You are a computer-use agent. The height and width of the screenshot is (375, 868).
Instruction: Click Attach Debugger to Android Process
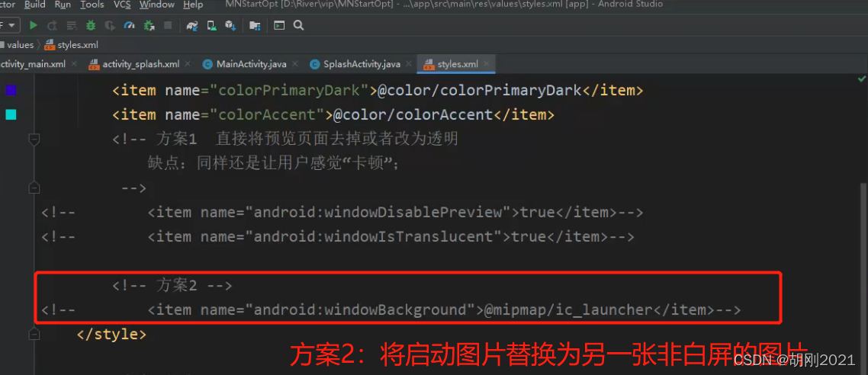coord(149,25)
